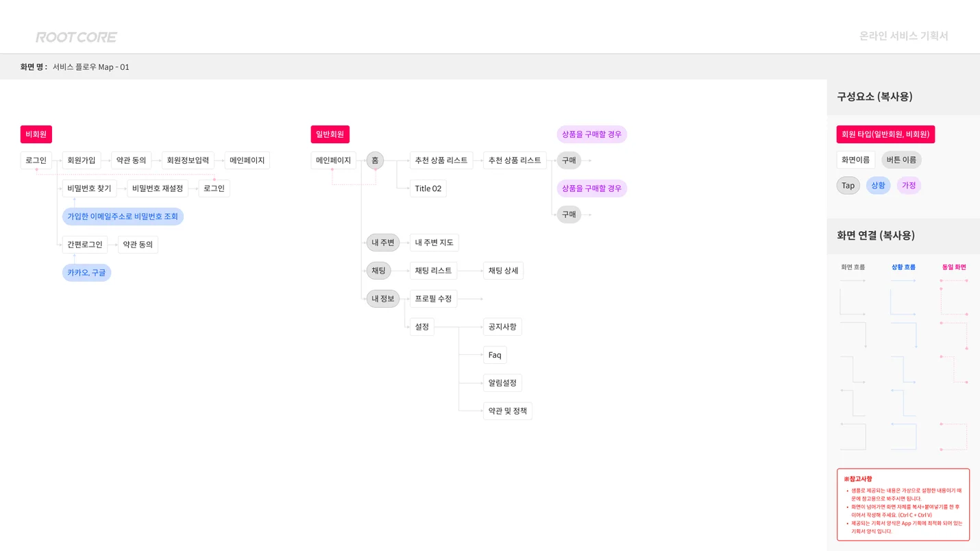Click the 동일 화면 column label

954,267
